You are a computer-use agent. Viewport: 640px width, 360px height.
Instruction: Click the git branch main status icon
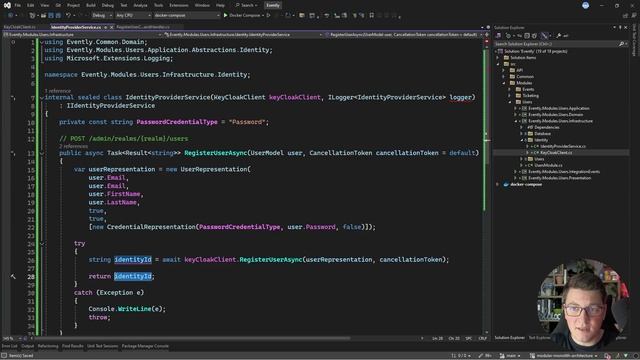[x=502, y=356]
